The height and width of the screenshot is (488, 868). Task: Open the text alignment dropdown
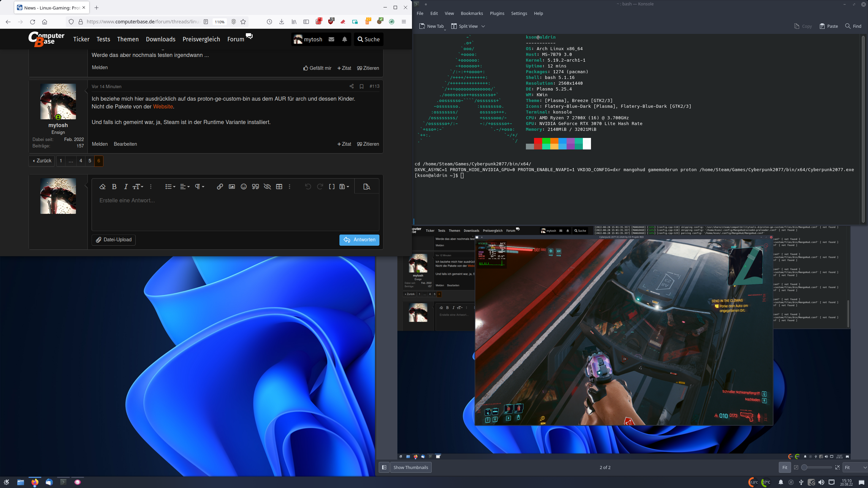pos(184,186)
